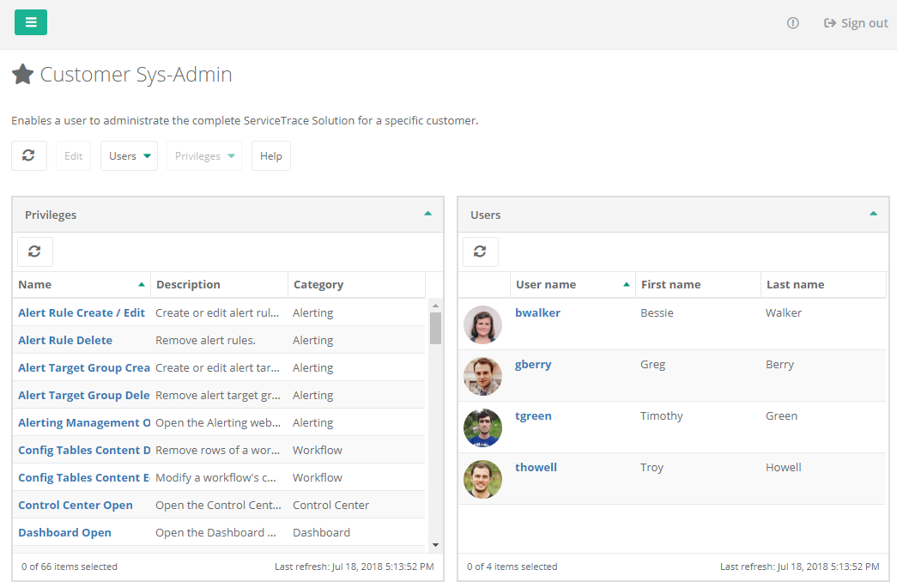Click 'Open the Control Cent...' description cell

click(219, 505)
